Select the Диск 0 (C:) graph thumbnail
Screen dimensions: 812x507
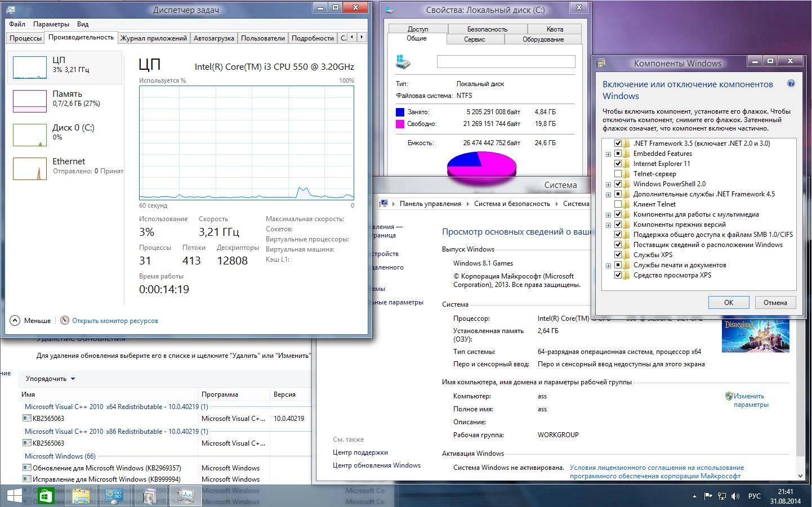[29, 135]
